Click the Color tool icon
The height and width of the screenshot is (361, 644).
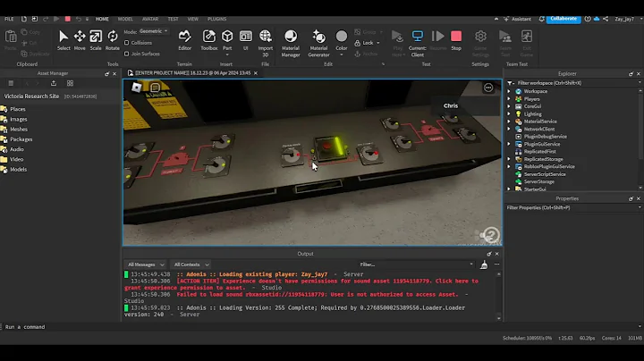(342, 37)
